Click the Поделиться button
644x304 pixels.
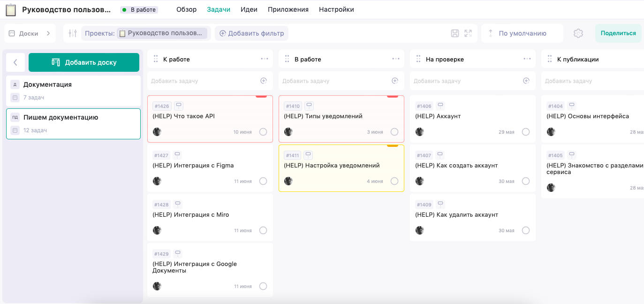[x=618, y=33]
